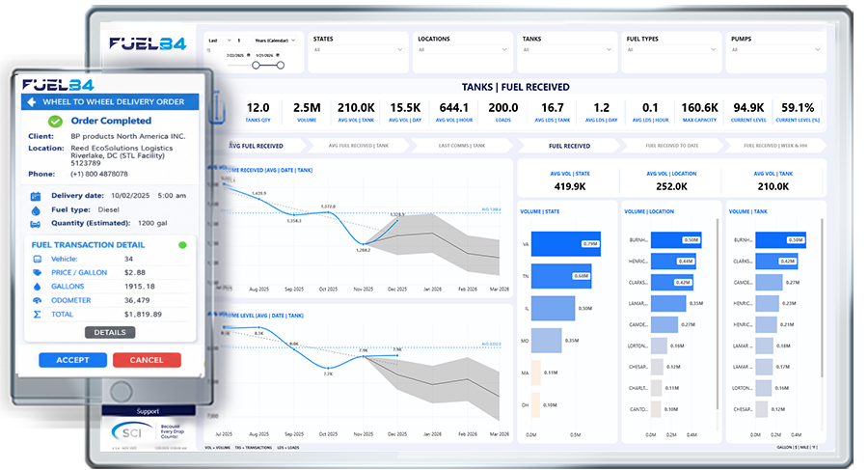Click the price tag icon beside PRICE / GALLON
Screen dimensions: 868x470
(37, 273)
